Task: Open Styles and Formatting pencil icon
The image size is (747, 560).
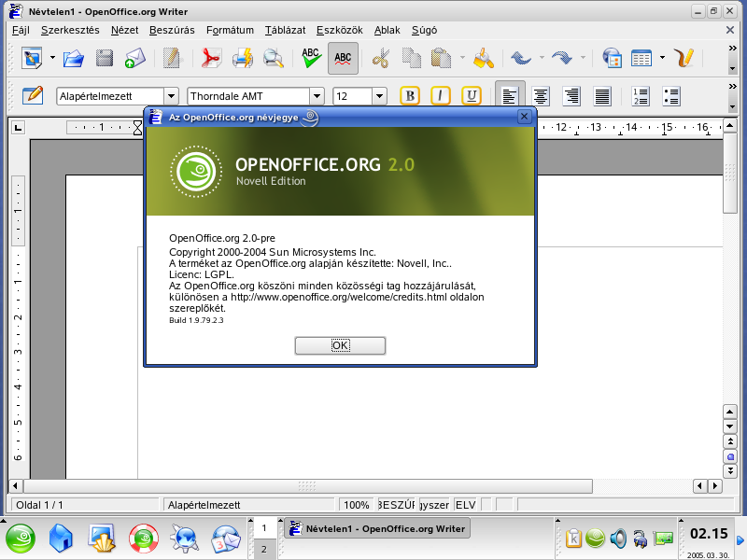Action: pyautogui.click(x=33, y=96)
